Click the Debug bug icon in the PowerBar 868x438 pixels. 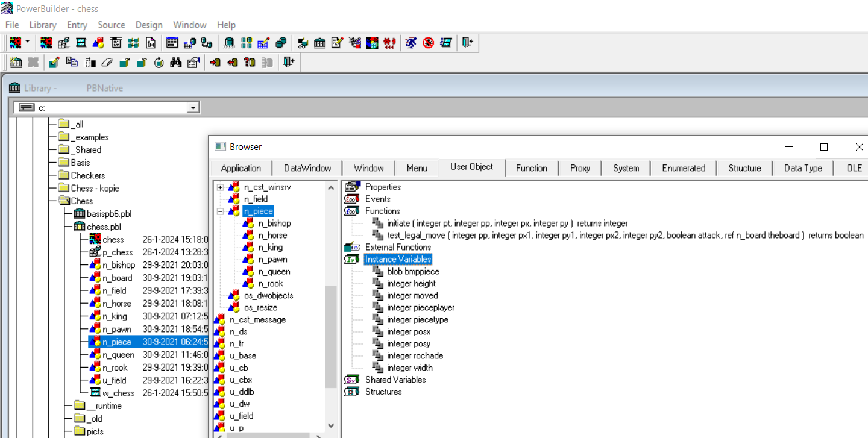tap(429, 43)
